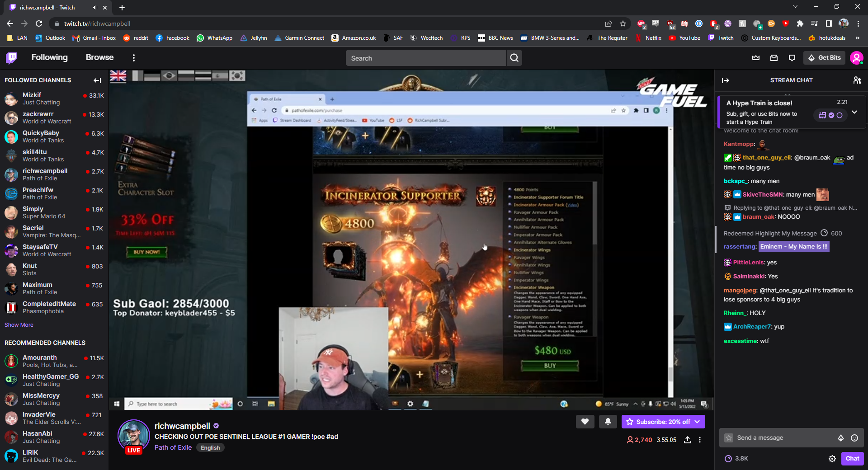
Task: Open HasanAbi's recommended channel
Action: coord(54,437)
